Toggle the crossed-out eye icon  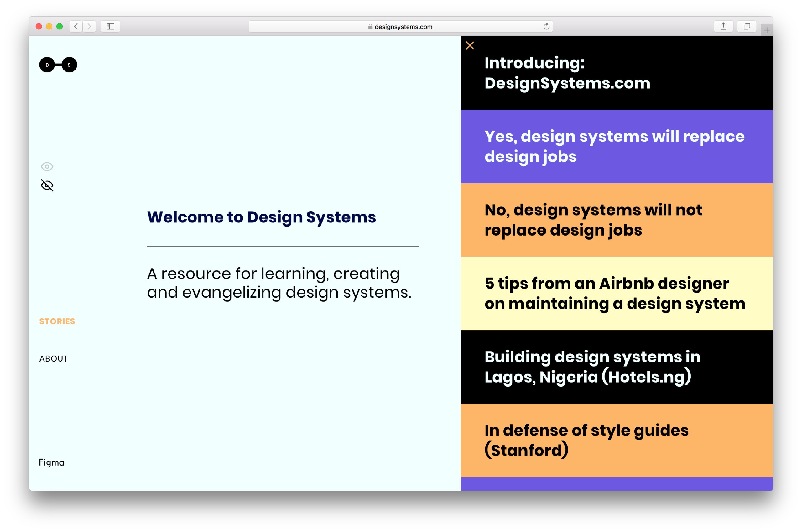[x=47, y=185]
